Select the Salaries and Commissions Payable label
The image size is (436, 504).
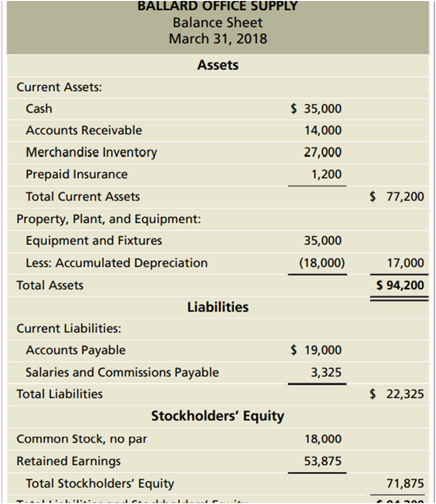click(x=122, y=372)
